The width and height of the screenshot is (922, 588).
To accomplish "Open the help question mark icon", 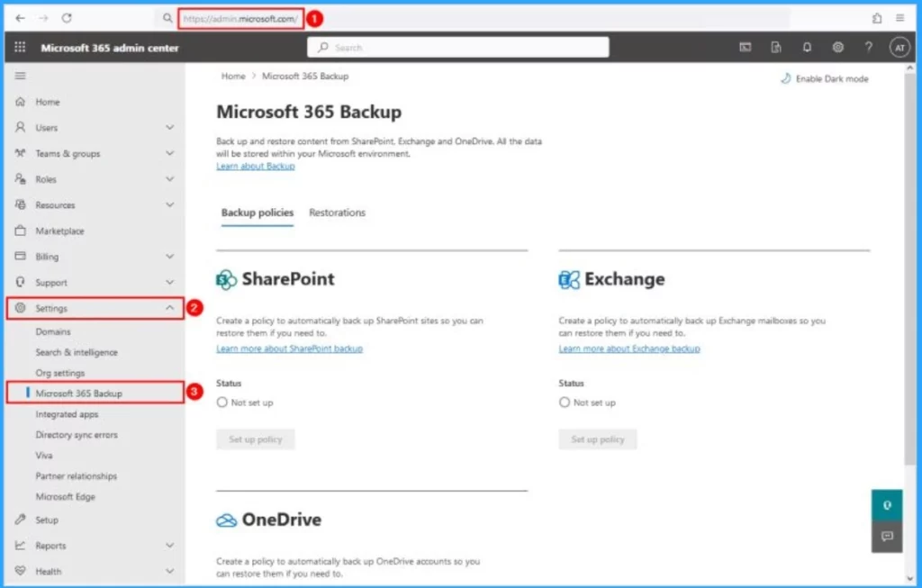I will coord(869,47).
